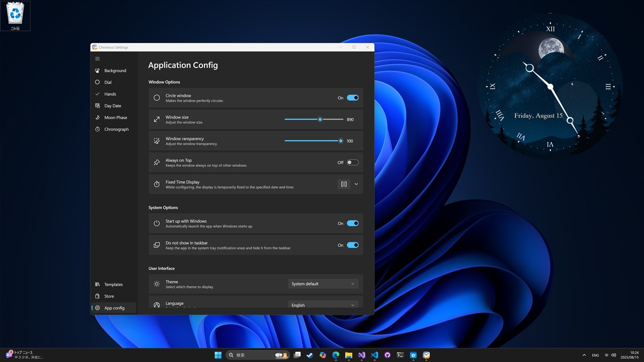Click the hamburger menu icon in sidebar

97,59
